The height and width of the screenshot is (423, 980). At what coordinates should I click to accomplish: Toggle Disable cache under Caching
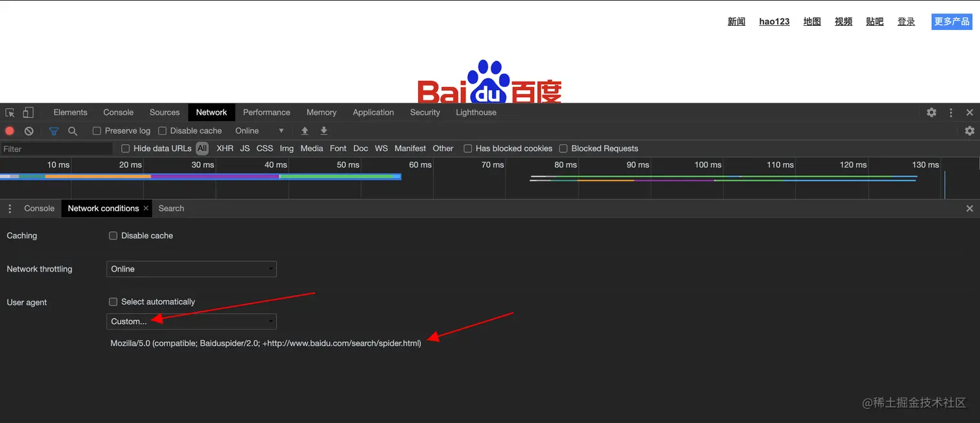113,236
